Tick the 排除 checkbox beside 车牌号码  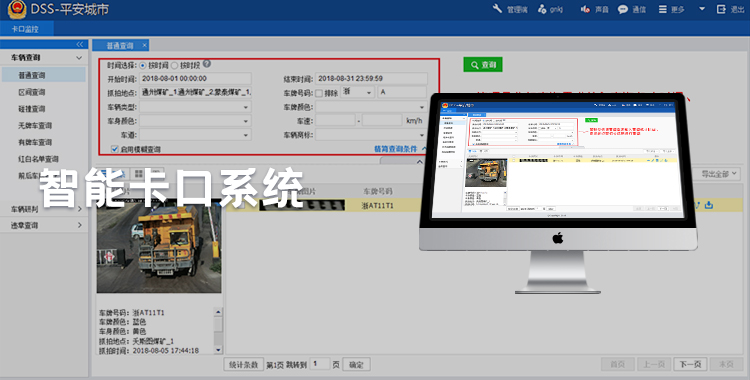coord(319,93)
